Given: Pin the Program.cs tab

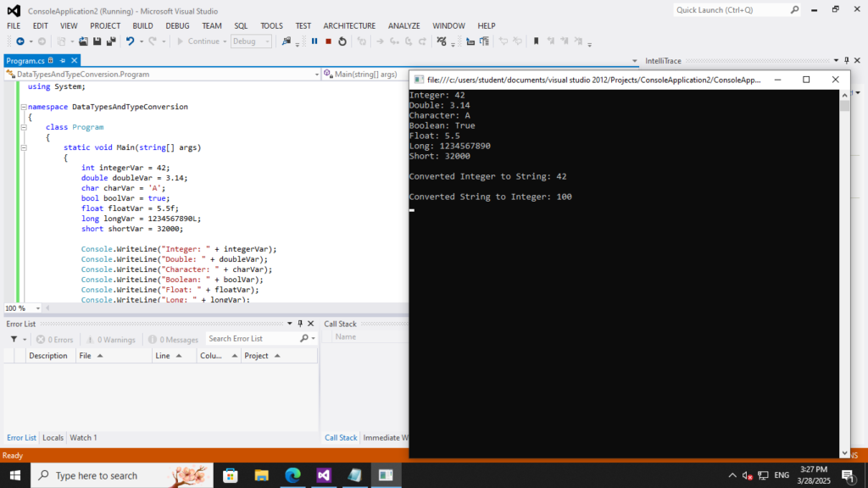Looking at the screenshot, I should tap(63, 60).
